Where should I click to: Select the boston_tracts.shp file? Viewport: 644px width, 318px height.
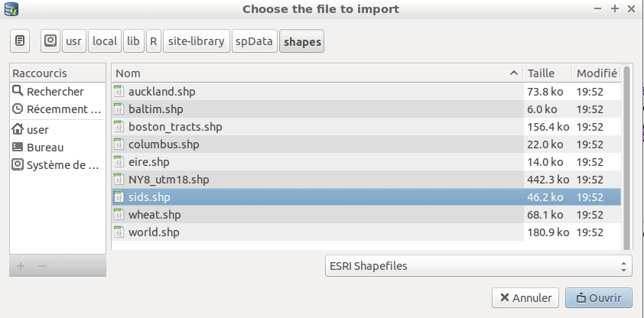click(x=366, y=127)
